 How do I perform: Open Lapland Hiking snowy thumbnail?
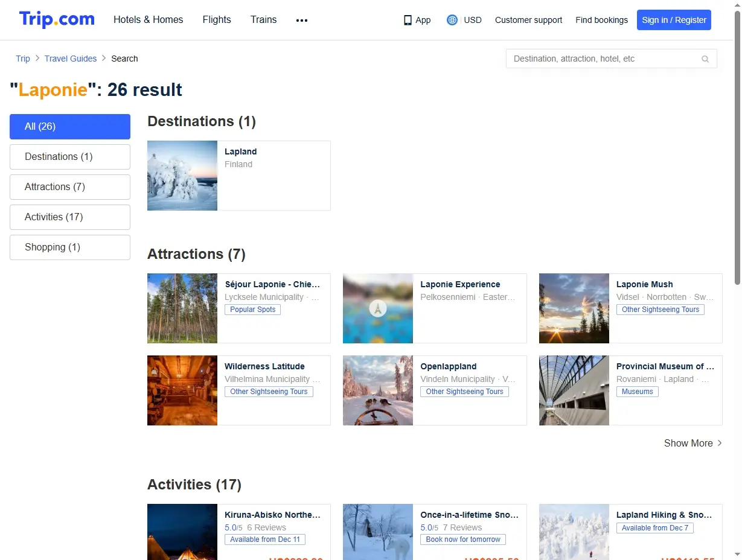pos(574,532)
